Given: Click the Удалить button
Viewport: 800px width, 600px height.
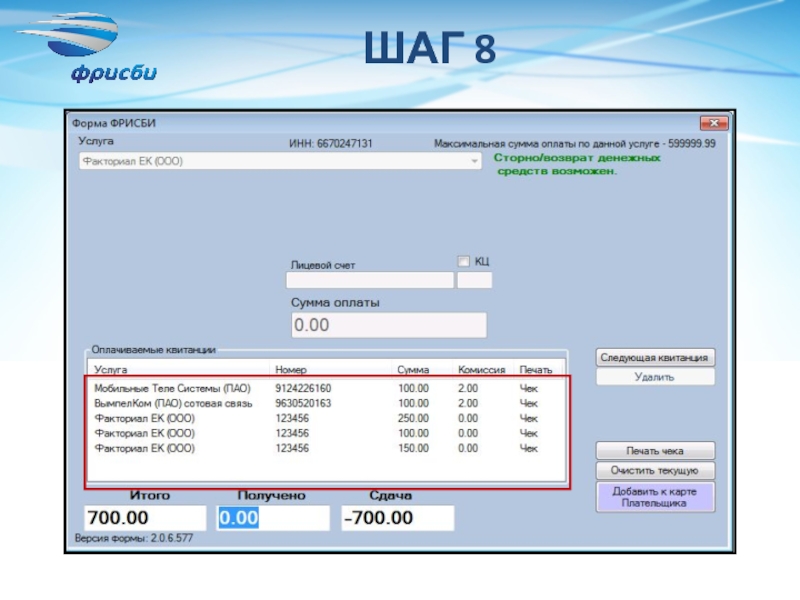Looking at the screenshot, I should click(655, 377).
